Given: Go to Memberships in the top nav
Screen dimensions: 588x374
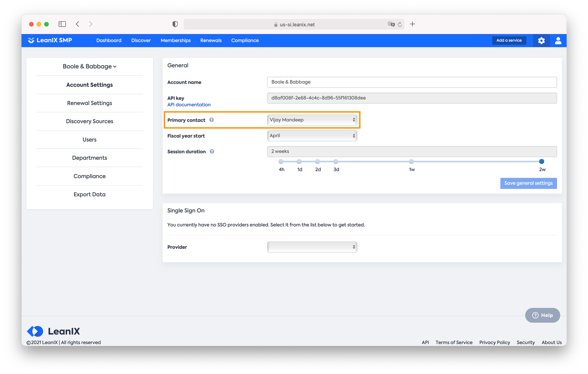Looking at the screenshot, I should pyautogui.click(x=176, y=41).
